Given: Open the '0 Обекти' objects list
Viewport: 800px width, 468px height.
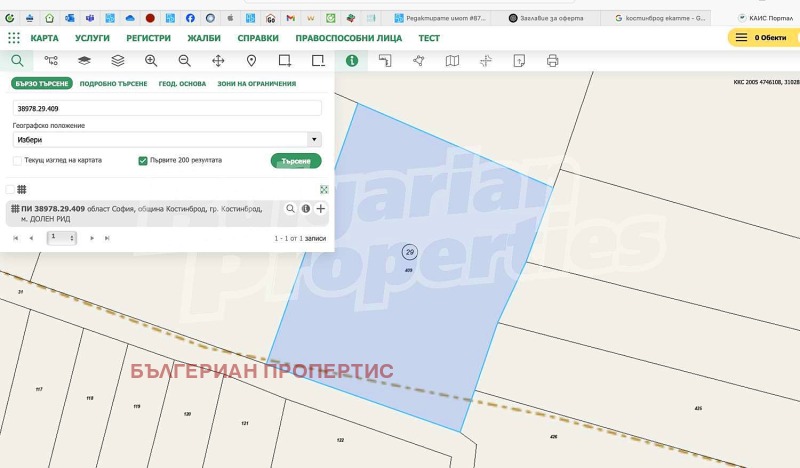Looking at the screenshot, I should pyautogui.click(x=763, y=37).
